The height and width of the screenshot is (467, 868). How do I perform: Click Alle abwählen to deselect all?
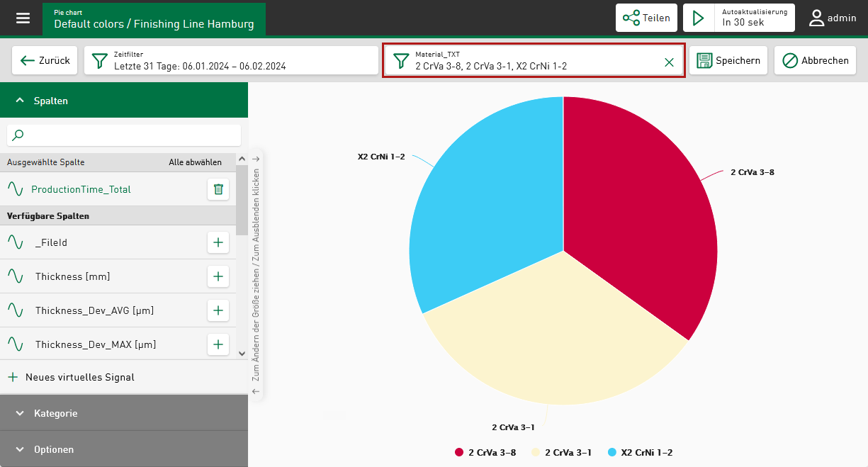[195, 162]
